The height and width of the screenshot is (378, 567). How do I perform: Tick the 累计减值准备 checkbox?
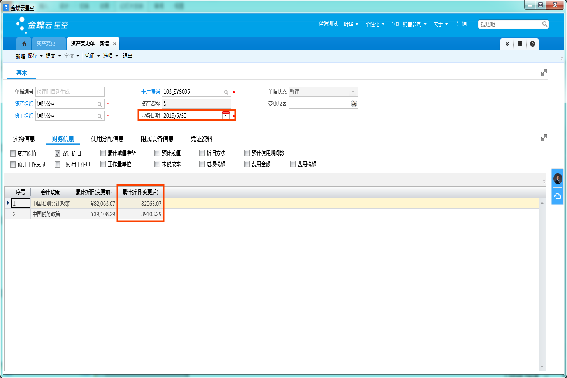click(x=102, y=153)
